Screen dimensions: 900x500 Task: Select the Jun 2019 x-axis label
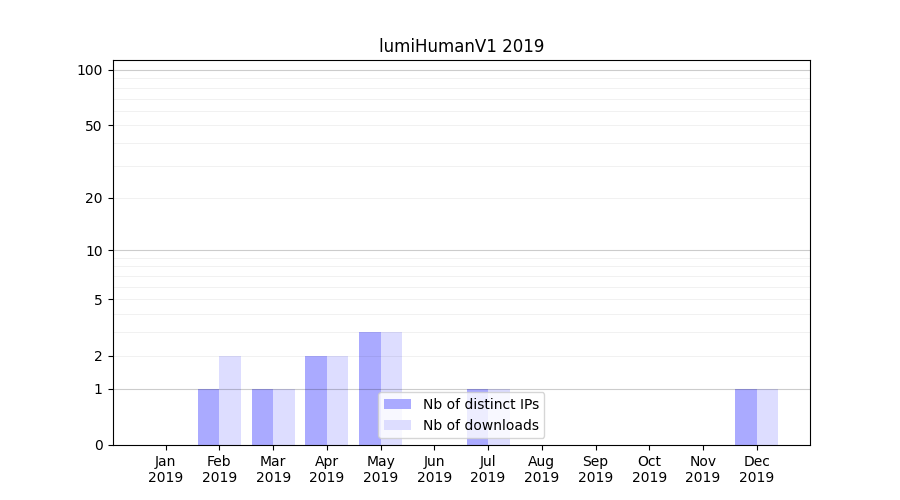(x=434, y=469)
